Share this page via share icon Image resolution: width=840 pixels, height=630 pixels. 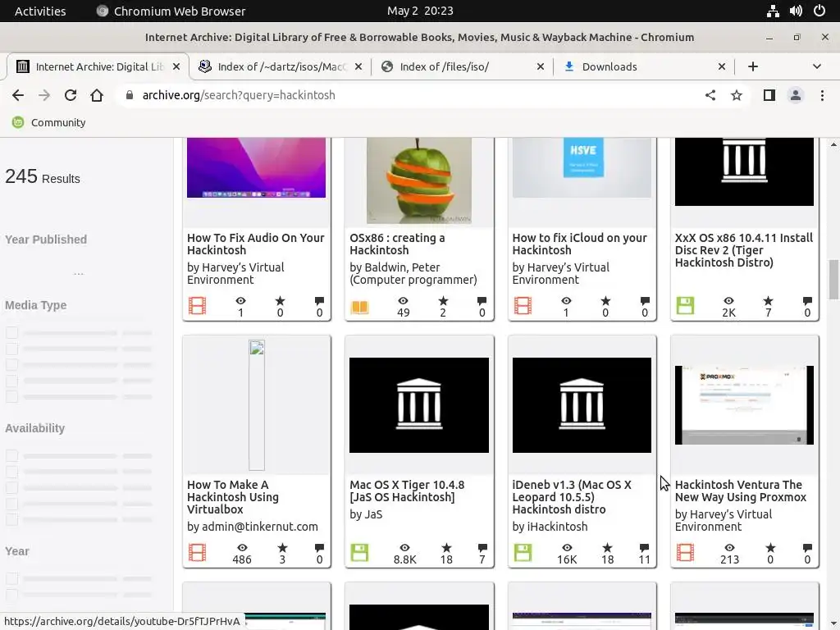(x=710, y=95)
